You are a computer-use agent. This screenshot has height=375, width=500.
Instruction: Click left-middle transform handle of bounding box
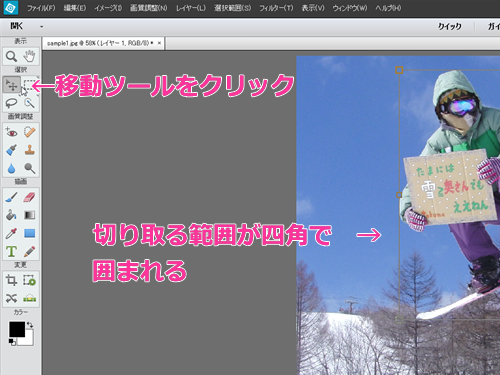pos(399,195)
